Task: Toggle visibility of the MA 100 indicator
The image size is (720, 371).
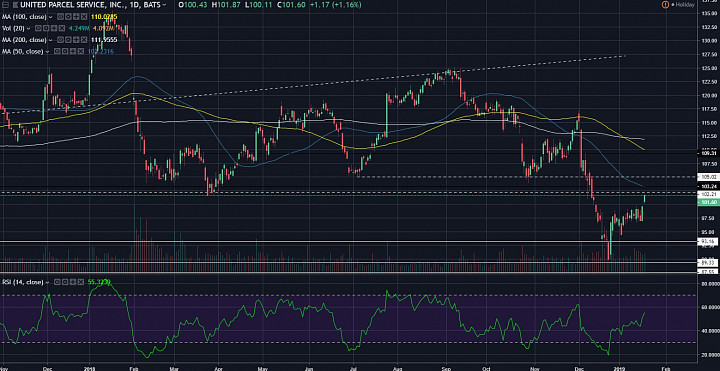Action: tap(60, 17)
